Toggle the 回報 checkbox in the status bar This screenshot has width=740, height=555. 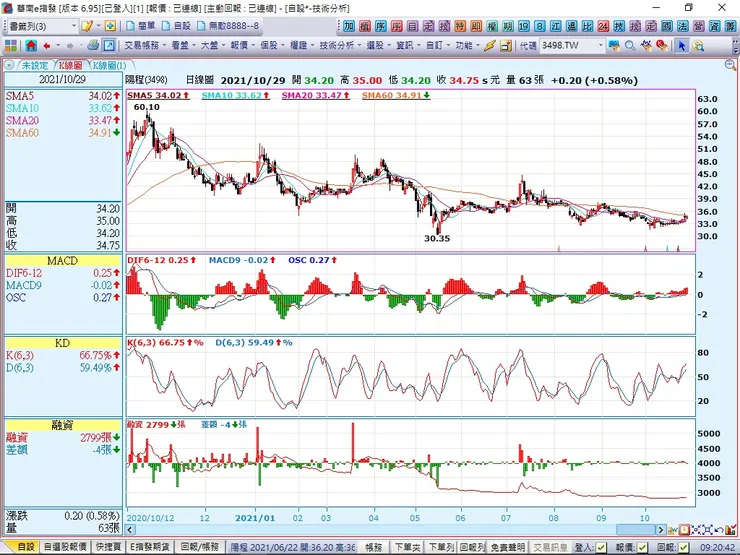coord(683,547)
